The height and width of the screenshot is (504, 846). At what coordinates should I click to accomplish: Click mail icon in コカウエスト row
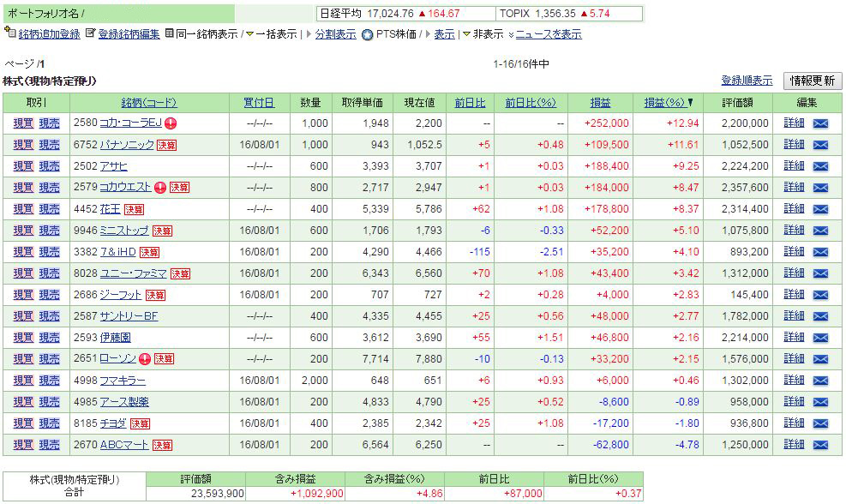pos(820,188)
